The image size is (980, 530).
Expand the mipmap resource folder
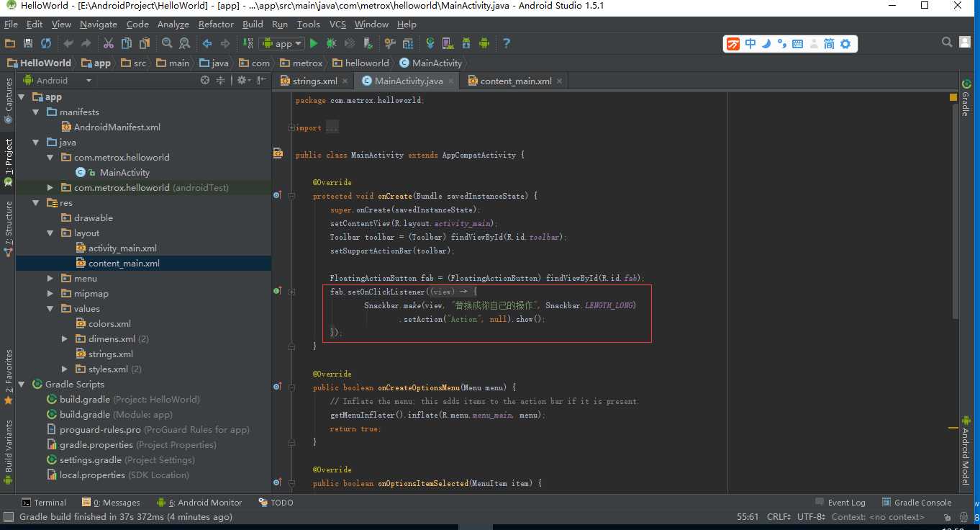[50, 293]
